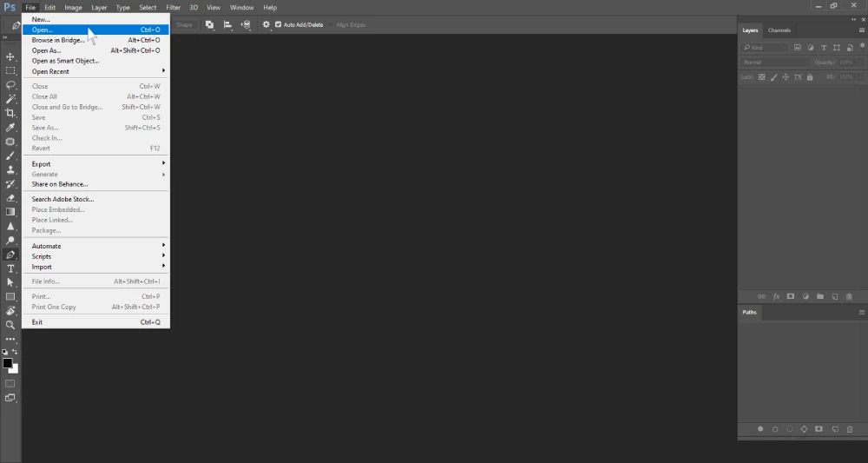Click the new group folder icon
The image size is (868, 463).
point(820,297)
